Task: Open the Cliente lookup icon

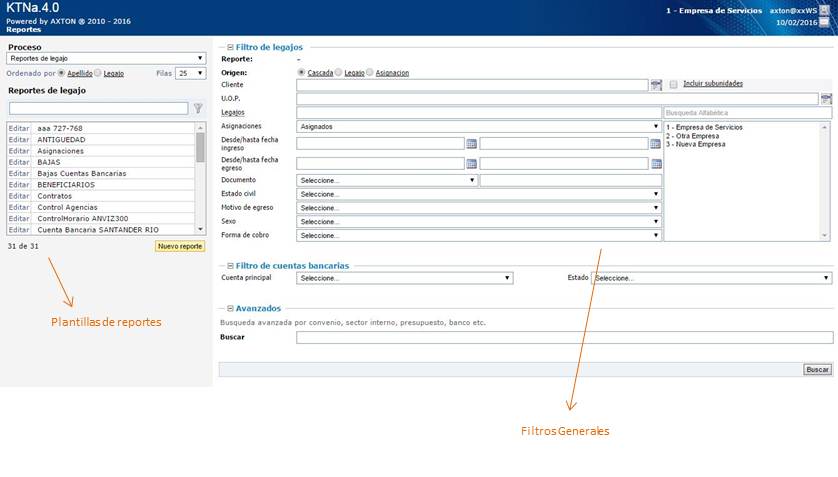Action: point(656,85)
